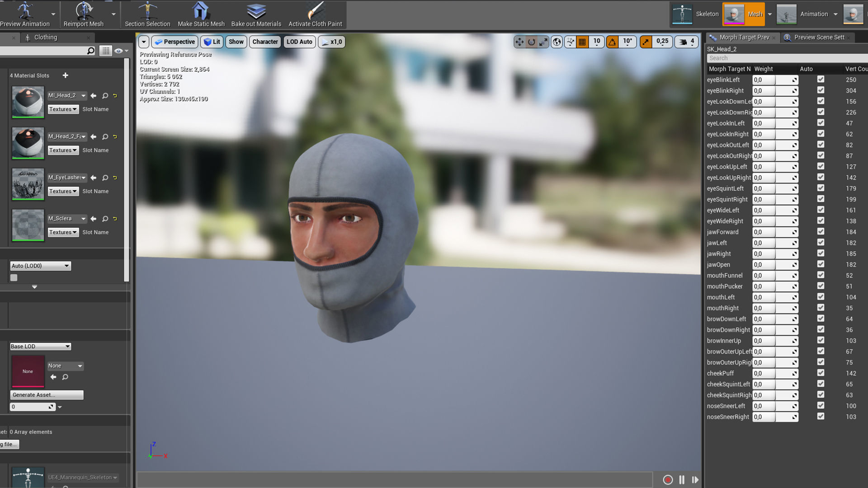
Task: Click the M_EyeLashes material thumbnail
Action: click(28, 184)
